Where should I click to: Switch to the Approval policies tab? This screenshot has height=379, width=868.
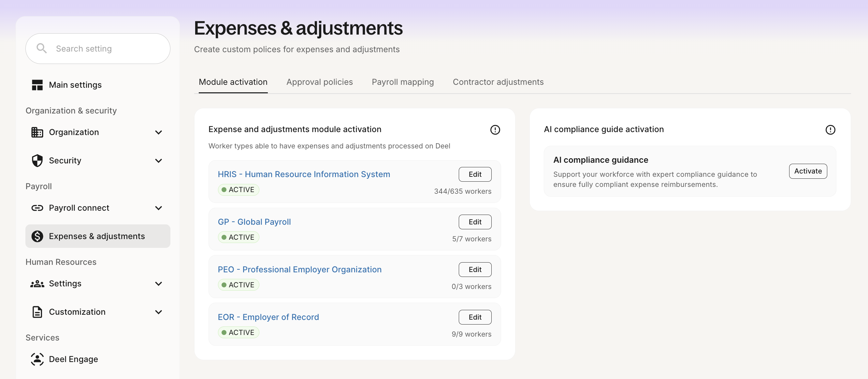[319, 82]
